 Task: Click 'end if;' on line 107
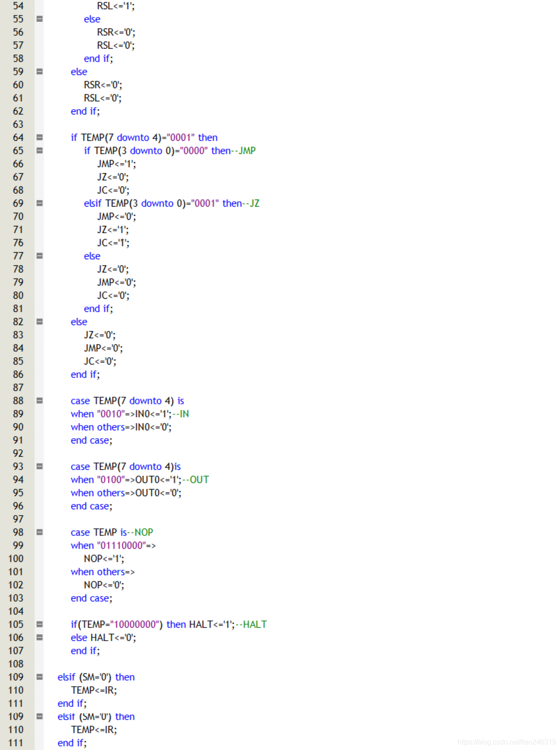click(85, 651)
